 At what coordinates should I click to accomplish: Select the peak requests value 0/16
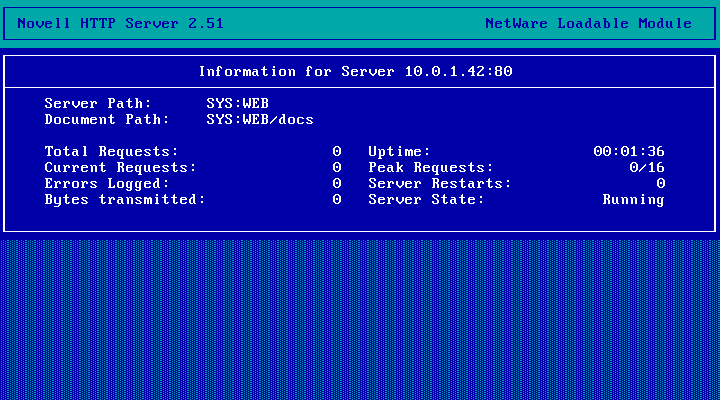pos(647,168)
